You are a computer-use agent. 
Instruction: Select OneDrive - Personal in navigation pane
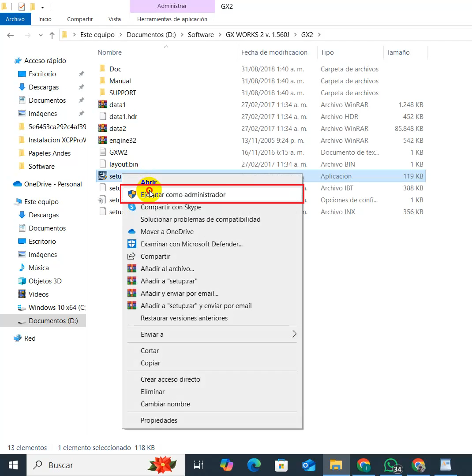point(53,184)
